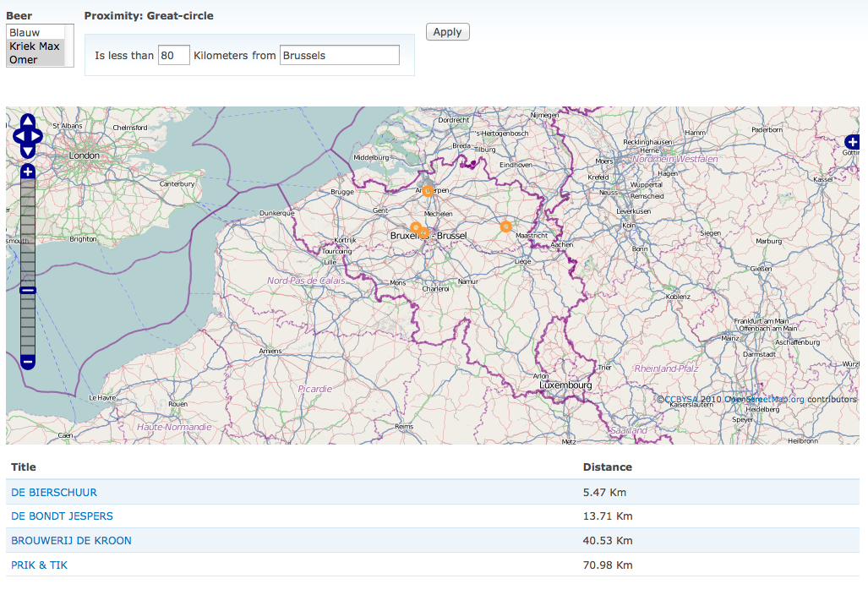Pan the map right with arrow
The height and width of the screenshot is (595, 868).
(x=37, y=136)
